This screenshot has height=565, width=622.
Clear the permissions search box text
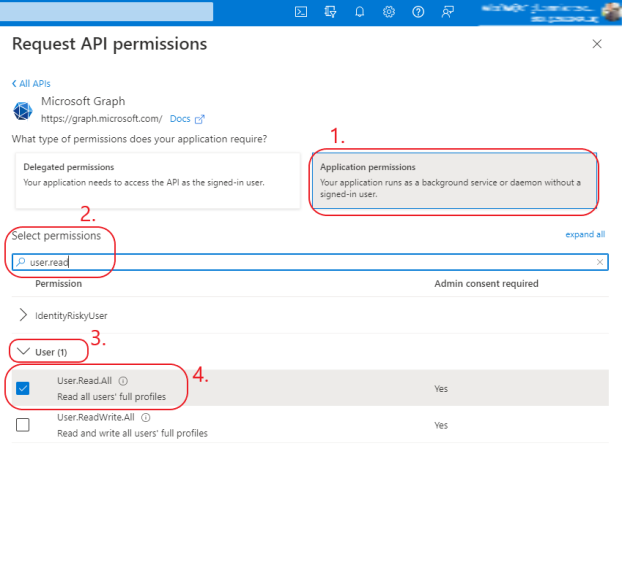pyautogui.click(x=600, y=262)
